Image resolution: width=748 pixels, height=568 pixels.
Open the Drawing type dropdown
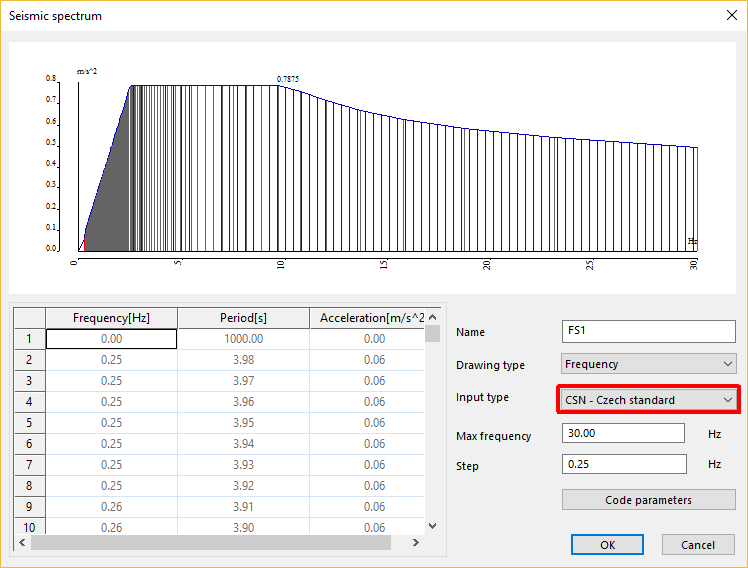pos(649,364)
